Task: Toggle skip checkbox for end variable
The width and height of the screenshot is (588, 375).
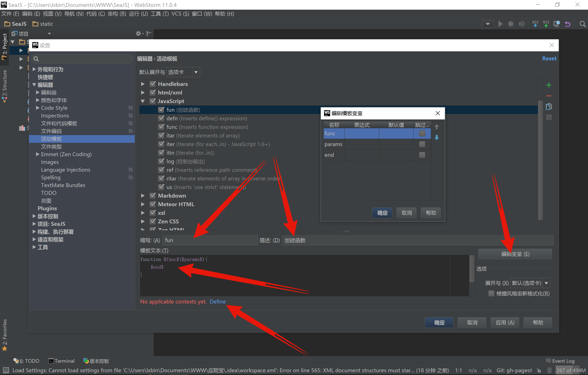Action: click(x=422, y=155)
